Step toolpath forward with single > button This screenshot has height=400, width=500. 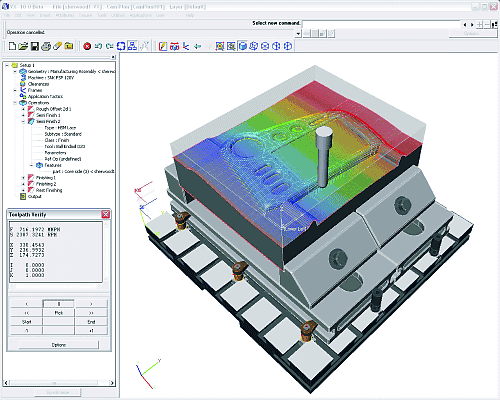[91, 304]
